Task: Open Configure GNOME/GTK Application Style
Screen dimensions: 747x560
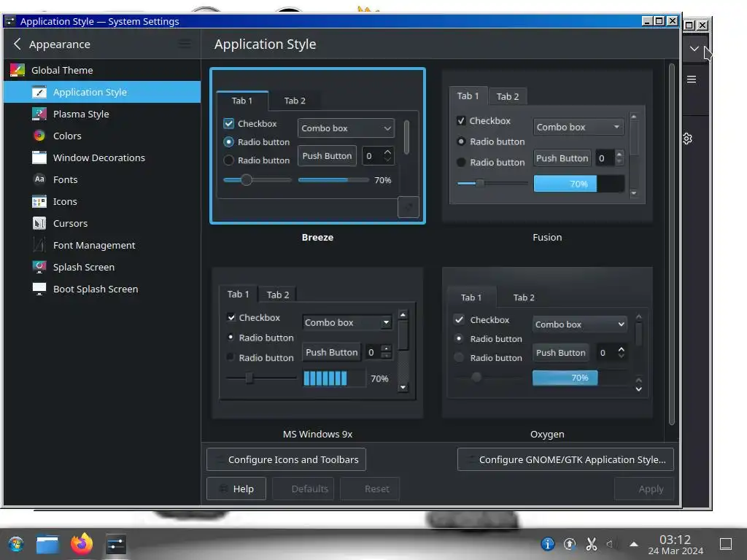Action: tap(565, 459)
